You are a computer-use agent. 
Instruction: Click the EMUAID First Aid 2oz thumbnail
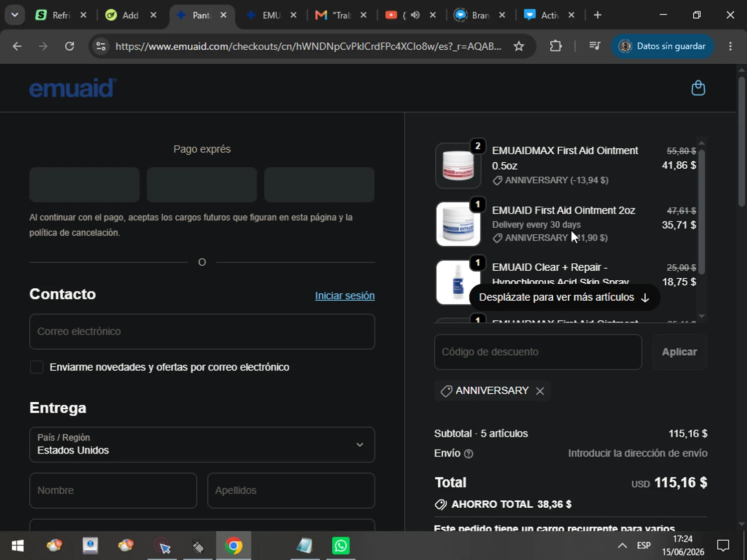pos(458,224)
